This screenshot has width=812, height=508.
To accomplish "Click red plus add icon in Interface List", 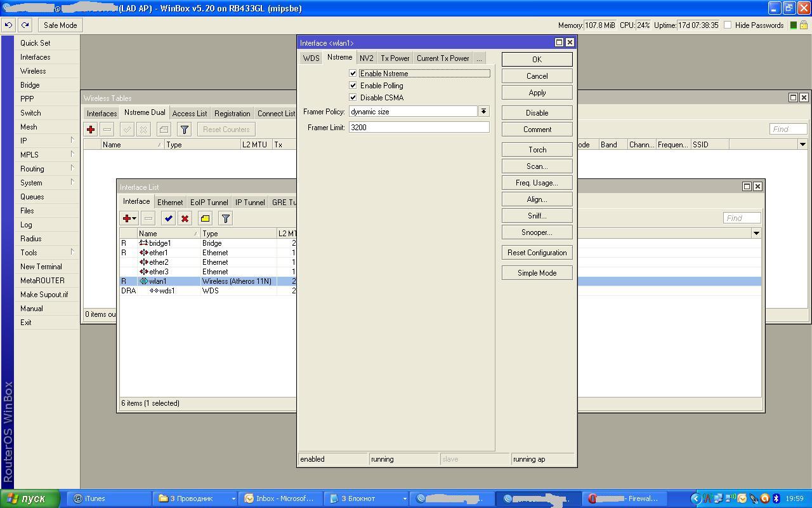I will coord(127,218).
